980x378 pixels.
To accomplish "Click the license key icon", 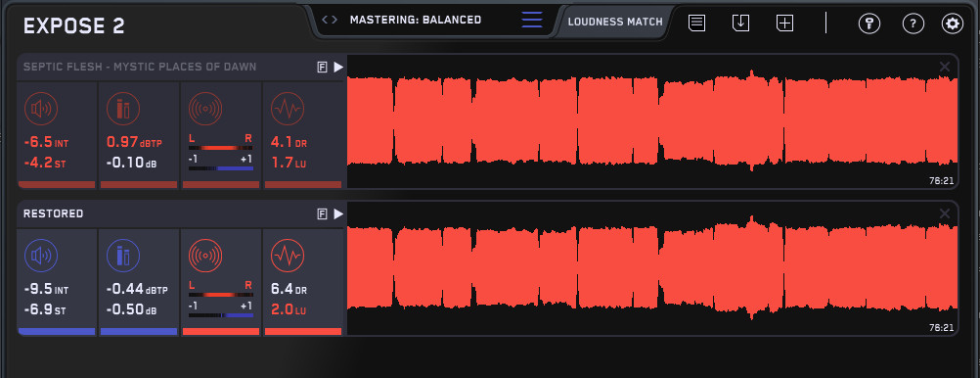I will 869,24.
